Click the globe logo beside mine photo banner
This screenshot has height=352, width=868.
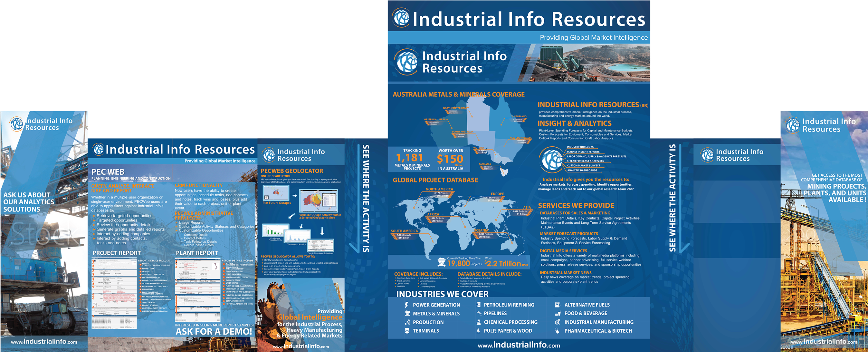(x=406, y=62)
